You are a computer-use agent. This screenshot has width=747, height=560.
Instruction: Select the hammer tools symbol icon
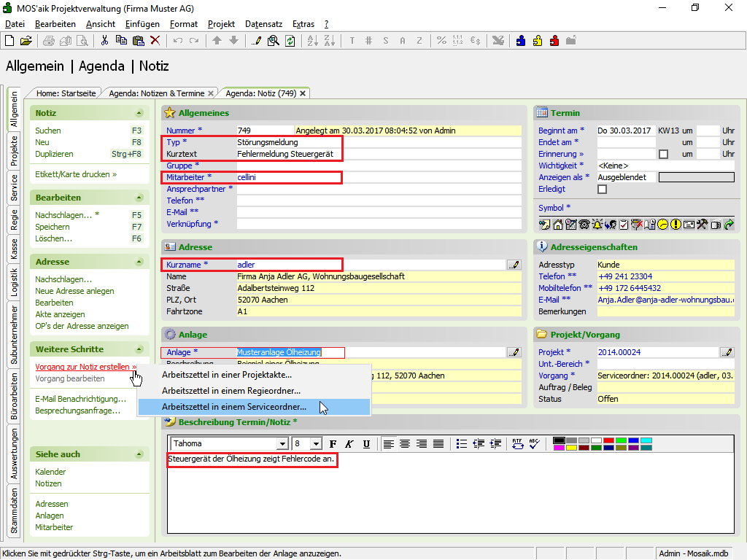tap(702, 225)
